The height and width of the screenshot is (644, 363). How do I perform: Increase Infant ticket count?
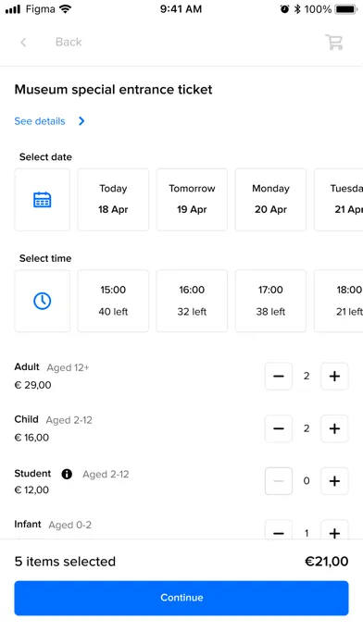pyautogui.click(x=334, y=530)
